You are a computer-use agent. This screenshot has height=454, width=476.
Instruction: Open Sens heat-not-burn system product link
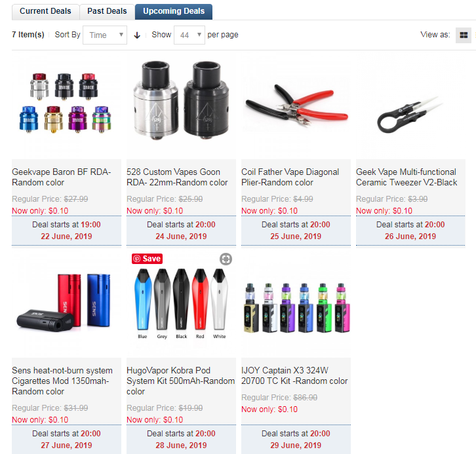(62, 381)
